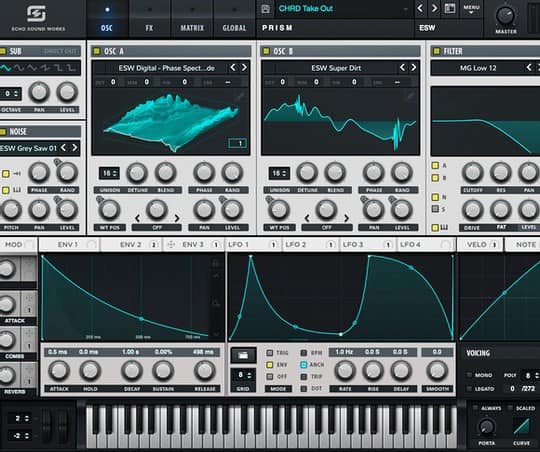Select the ENV 2 tab
The width and height of the screenshot is (540, 452).
(132, 245)
